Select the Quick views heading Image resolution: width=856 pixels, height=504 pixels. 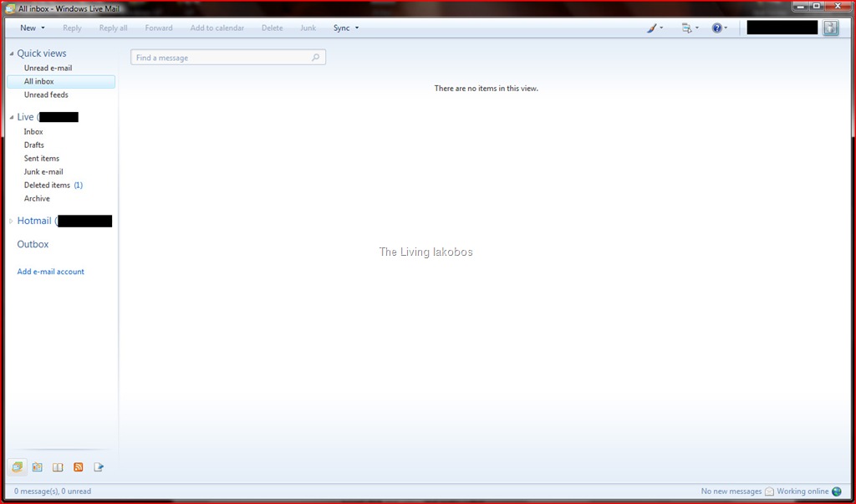coord(42,53)
